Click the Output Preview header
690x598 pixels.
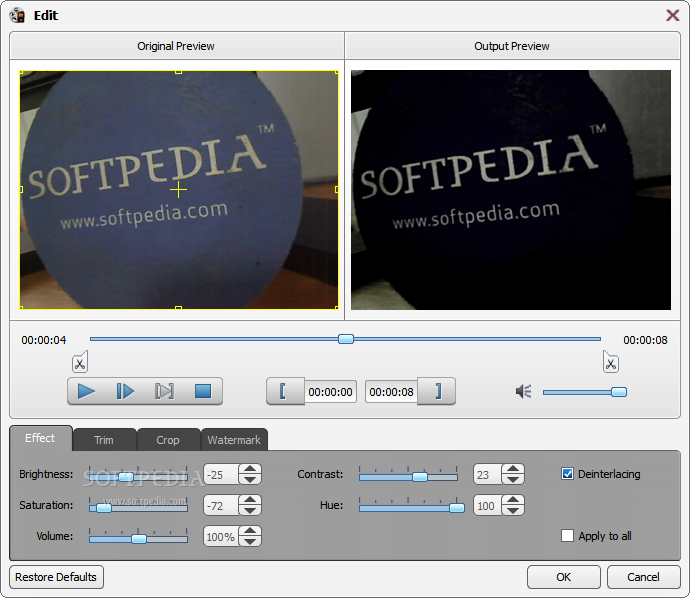[x=512, y=46]
